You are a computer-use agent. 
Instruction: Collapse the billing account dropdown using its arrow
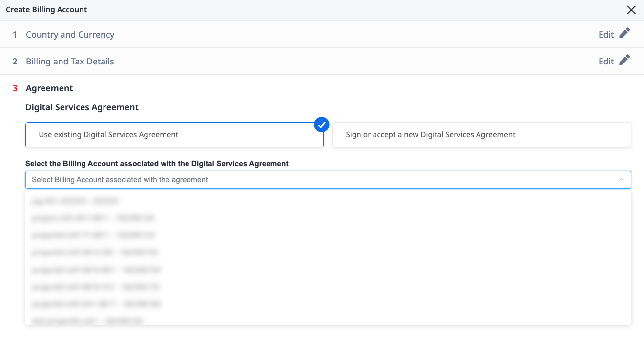point(621,180)
